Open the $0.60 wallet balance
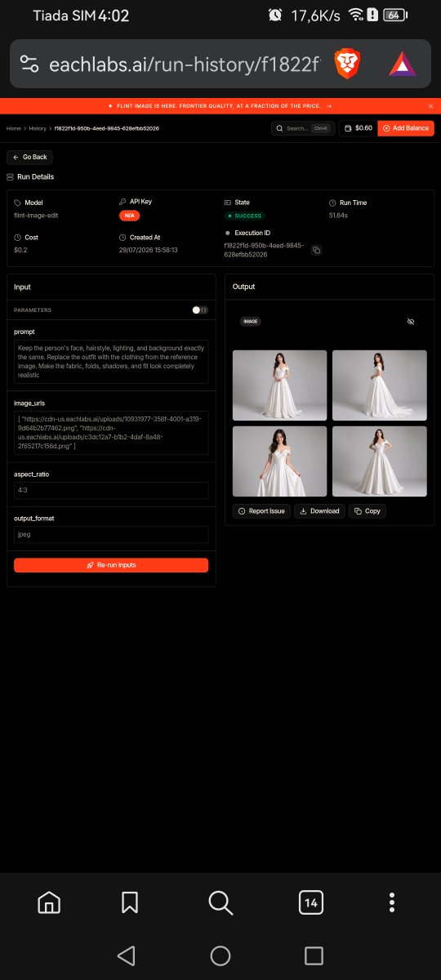The height and width of the screenshot is (980, 441). [359, 128]
